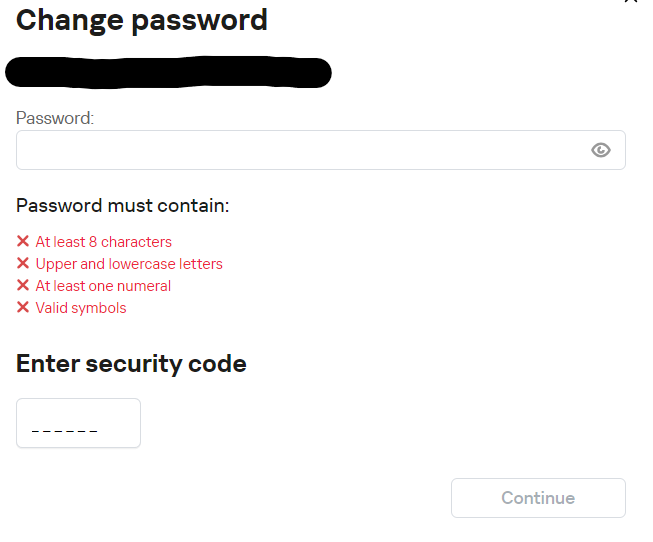
Task: Click the red X beside "At least one numeral"
Action: [x=23, y=286]
